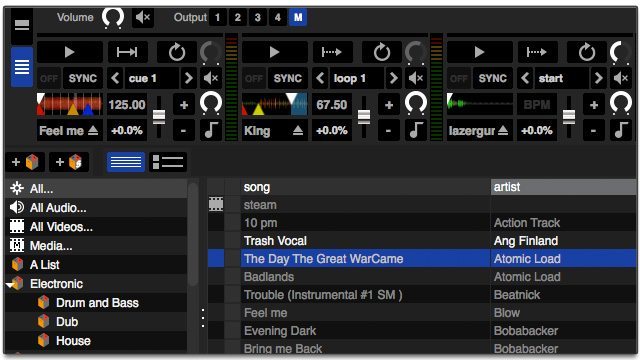
Task: Click King waveform overview
Action: (275, 104)
